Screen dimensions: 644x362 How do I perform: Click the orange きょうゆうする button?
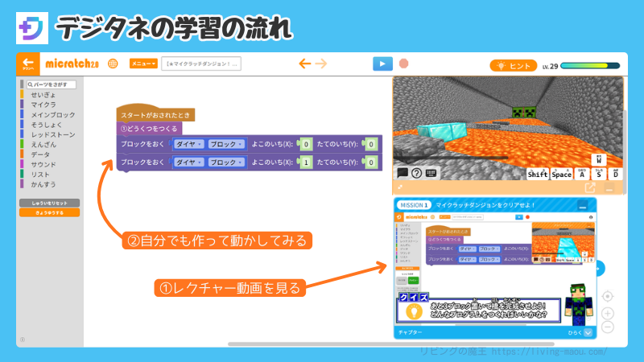pyautogui.click(x=49, y=213)
